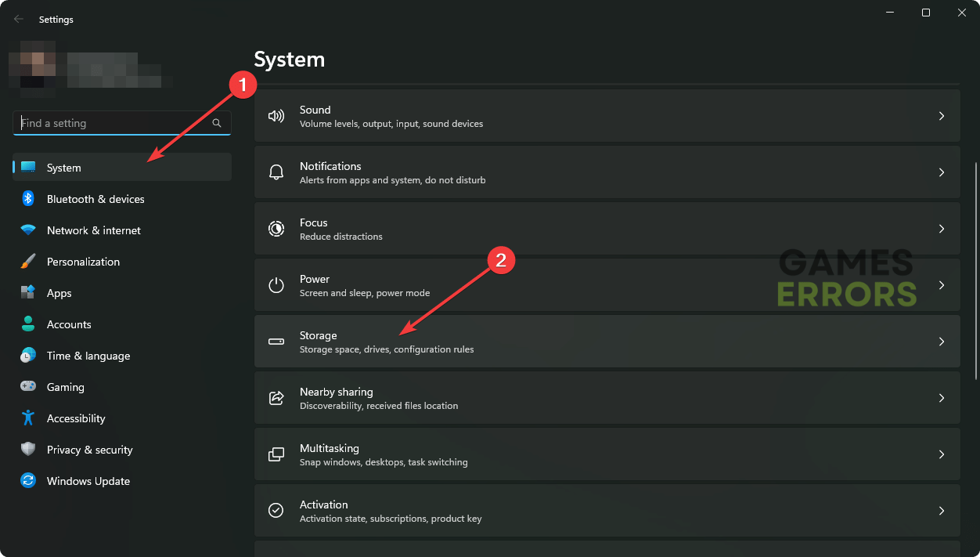Click the Multitasking windows icon
Screen dimensions: 980x557
pyautogui.click(x=276, y=454)
